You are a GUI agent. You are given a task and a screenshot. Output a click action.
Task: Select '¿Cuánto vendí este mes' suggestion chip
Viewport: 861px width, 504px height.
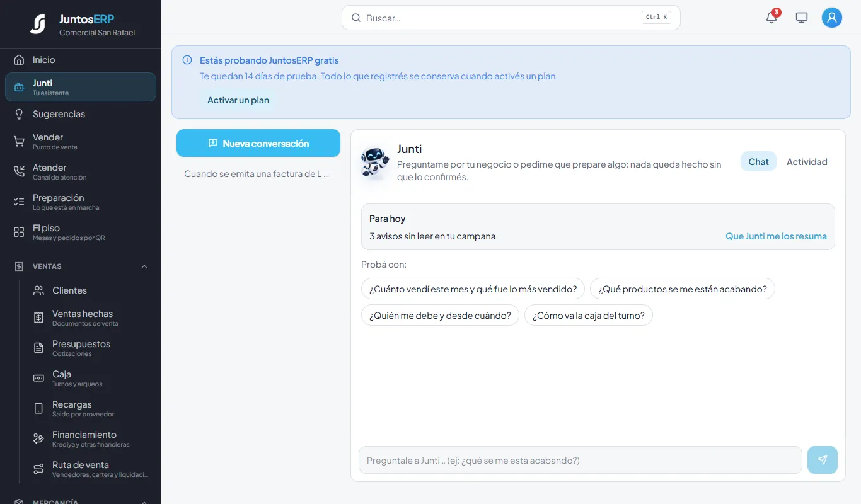pos(473,289)
